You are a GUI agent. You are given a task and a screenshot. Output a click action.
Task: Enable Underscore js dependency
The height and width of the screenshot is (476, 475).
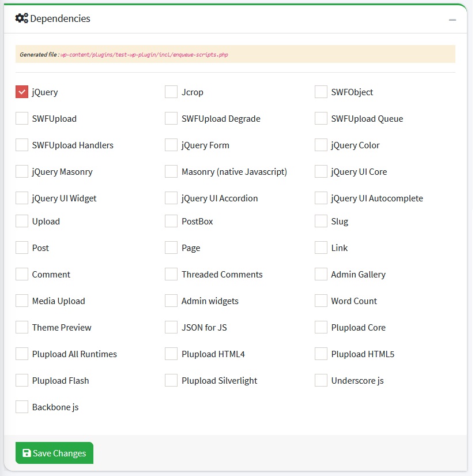(x=321, y=380)
